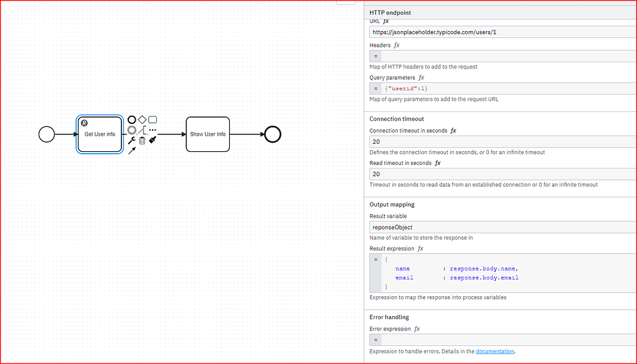Select the Get User info task
Screen dimensions: 637x364
(x=100, y=134)
